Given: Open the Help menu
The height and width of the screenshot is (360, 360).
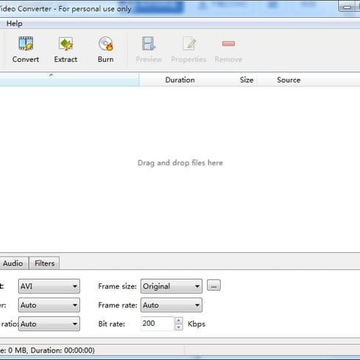Looking at the screenshot, I should point(14,24).
